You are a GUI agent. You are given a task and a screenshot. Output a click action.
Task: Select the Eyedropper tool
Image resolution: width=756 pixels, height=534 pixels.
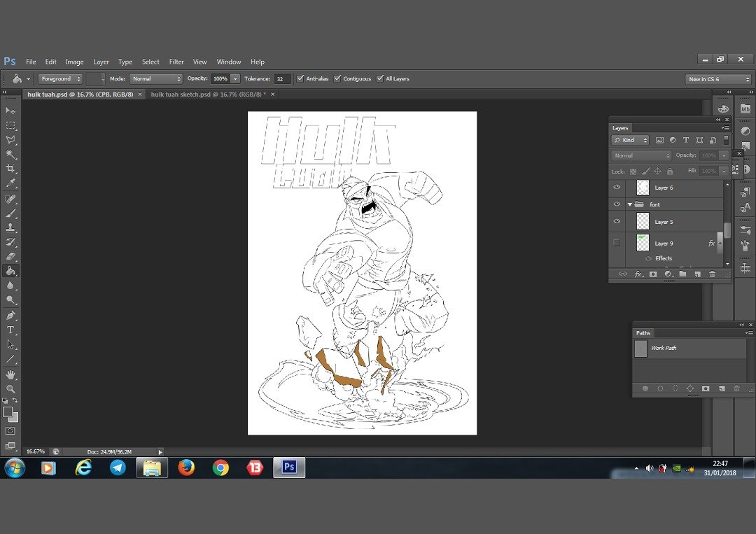click(x=10, y=183)
